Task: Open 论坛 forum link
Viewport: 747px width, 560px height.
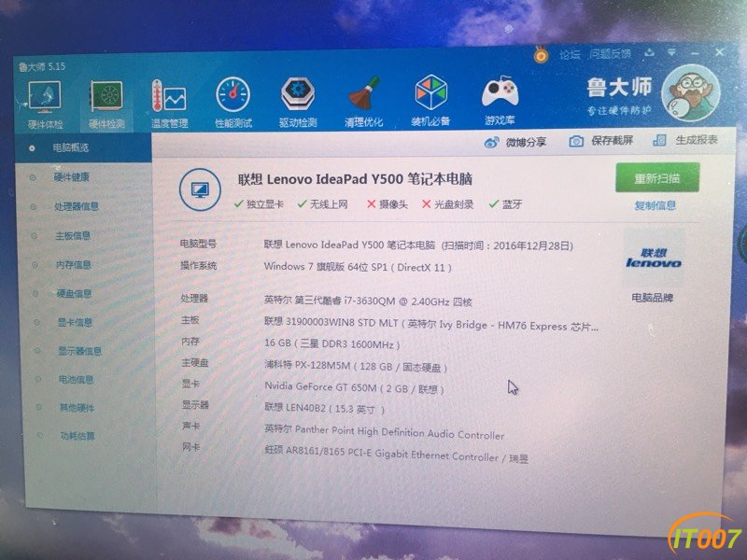Action: [x=570, y=54]
